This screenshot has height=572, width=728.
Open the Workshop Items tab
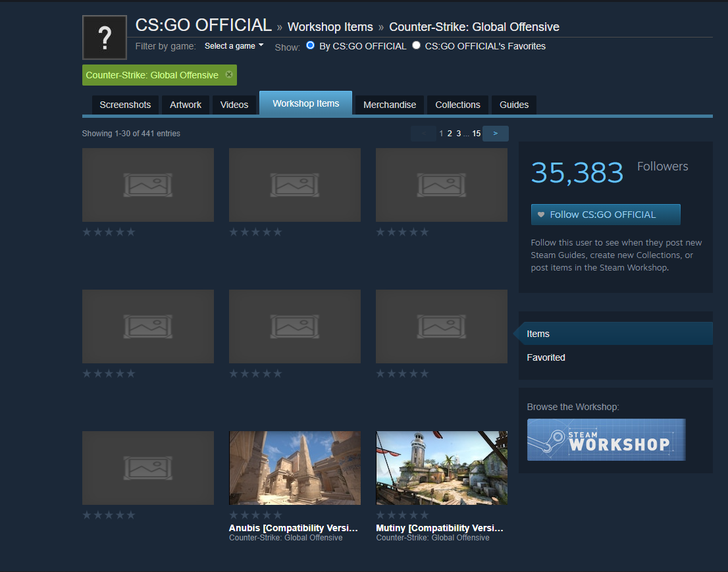(x=305, y=103)
